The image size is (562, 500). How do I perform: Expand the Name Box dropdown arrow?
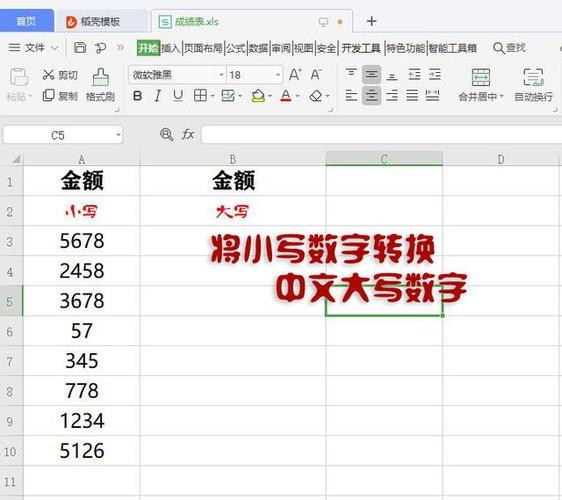click(118, 135)
